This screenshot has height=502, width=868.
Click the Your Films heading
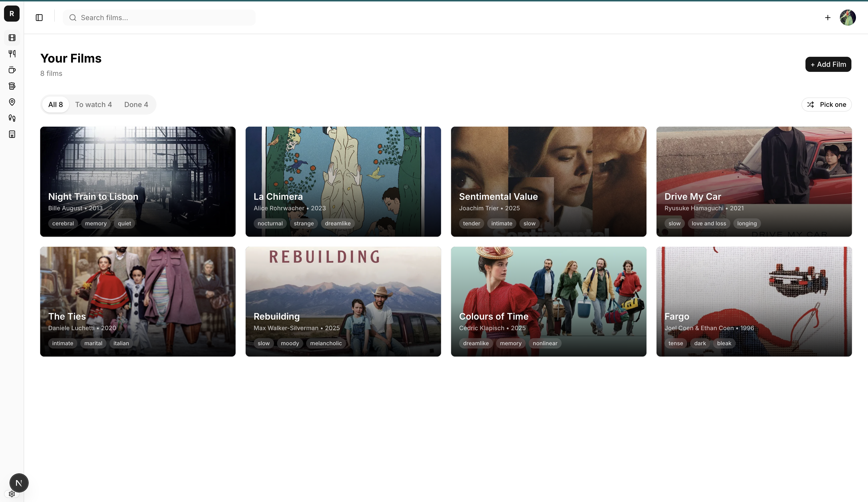tap(71, 58)
